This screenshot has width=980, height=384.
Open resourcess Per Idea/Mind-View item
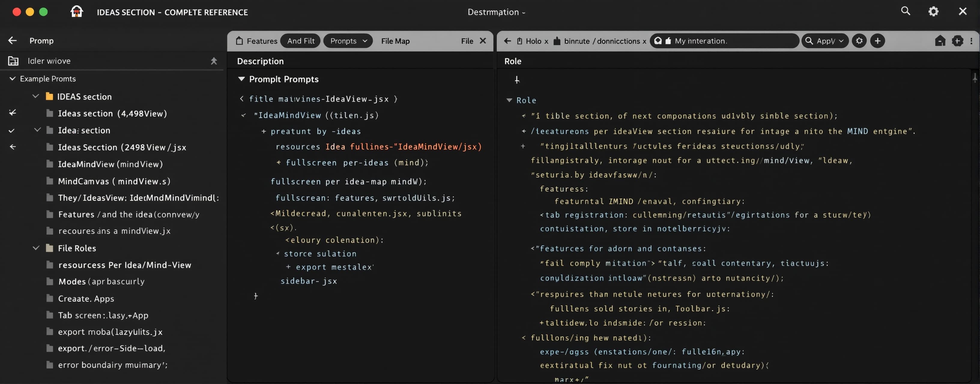[124, 265]
